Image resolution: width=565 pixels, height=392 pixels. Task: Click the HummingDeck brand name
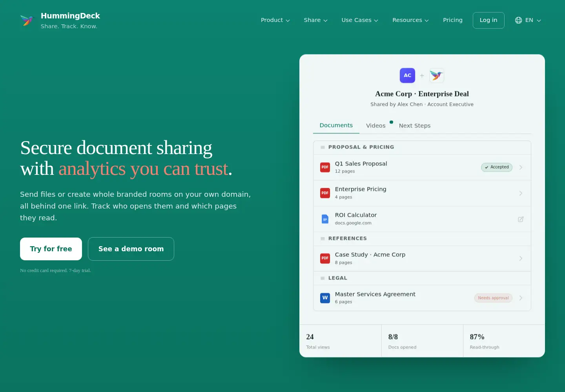tap(70, 16)
